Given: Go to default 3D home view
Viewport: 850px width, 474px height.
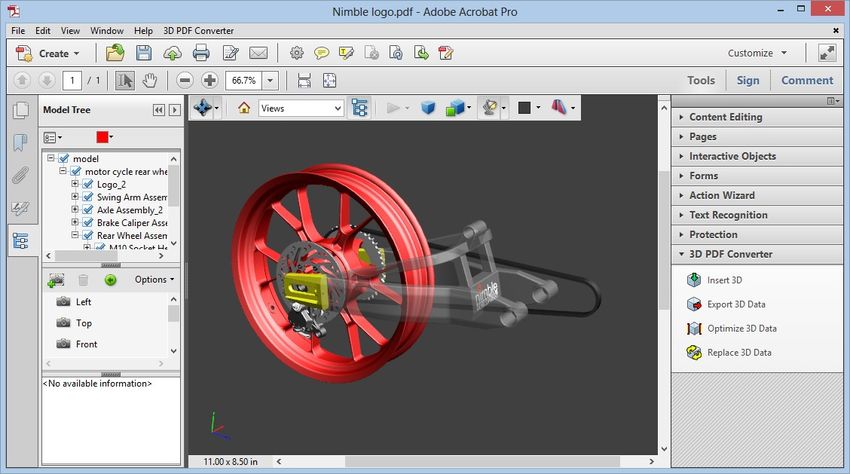Looking at the screenshot, I should (244, 108).
